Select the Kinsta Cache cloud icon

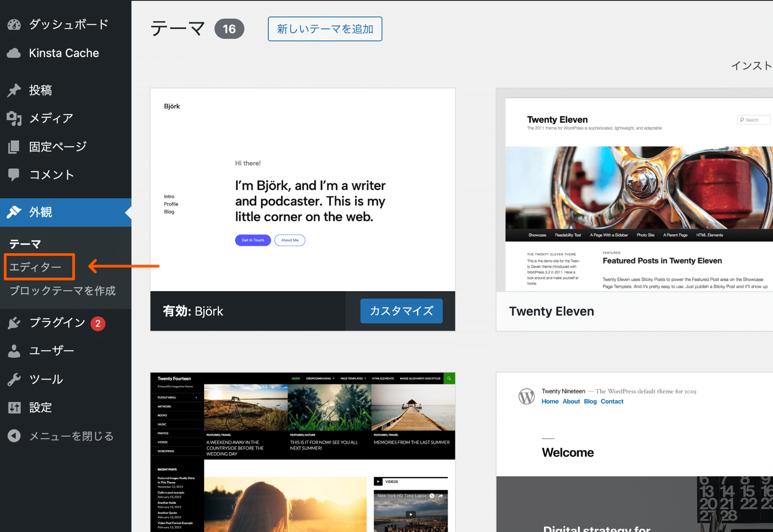[x=14, y=53]
